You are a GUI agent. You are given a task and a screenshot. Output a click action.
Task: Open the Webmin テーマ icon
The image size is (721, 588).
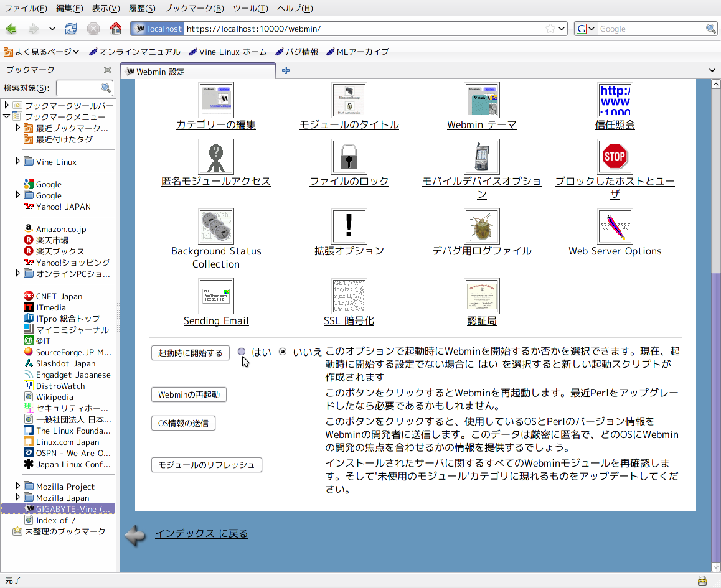click(x=481, y=100)
